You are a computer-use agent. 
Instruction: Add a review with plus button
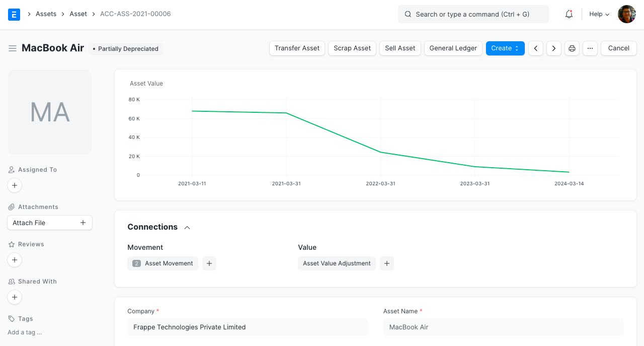click(x=15, y=260)
